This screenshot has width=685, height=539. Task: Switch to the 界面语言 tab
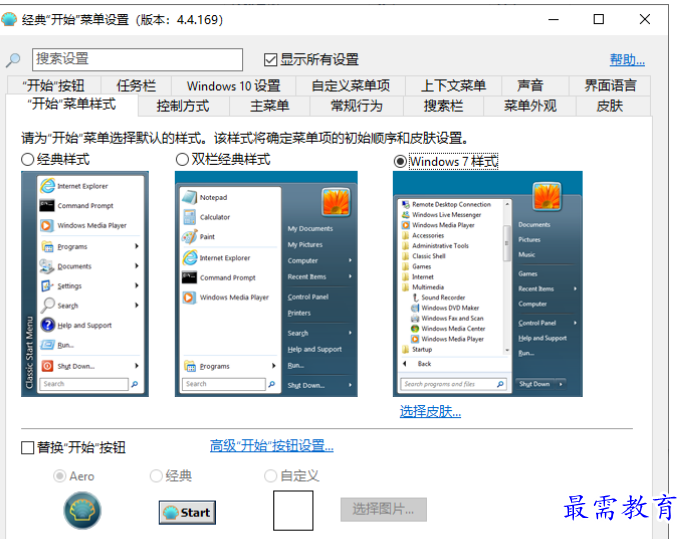610,86
